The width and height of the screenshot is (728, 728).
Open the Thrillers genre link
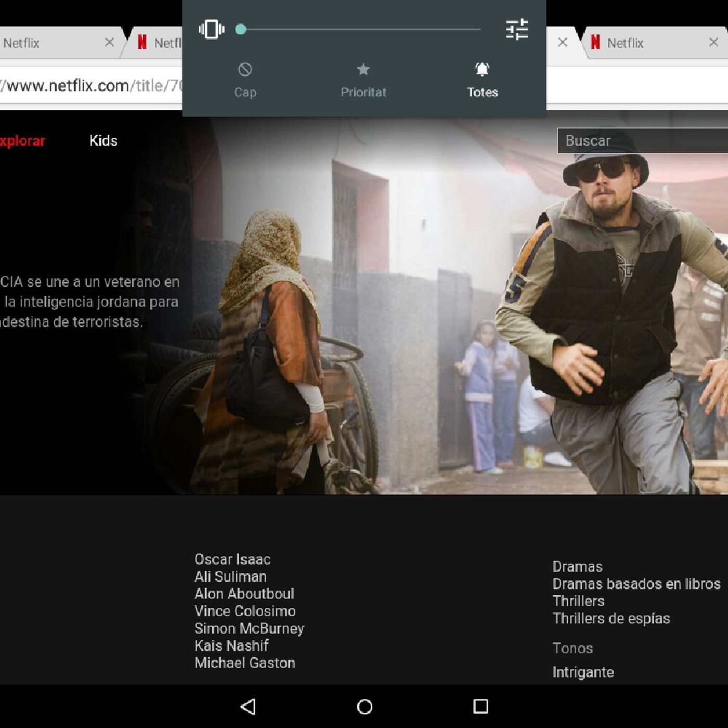coord(578,601)
